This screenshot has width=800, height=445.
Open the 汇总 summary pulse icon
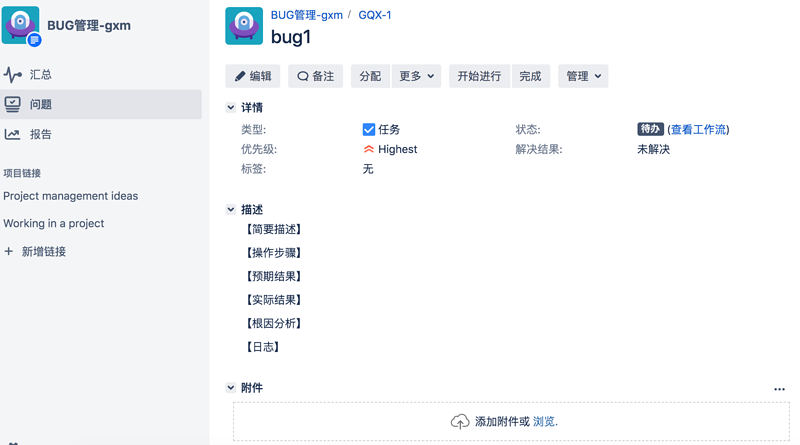13,75
